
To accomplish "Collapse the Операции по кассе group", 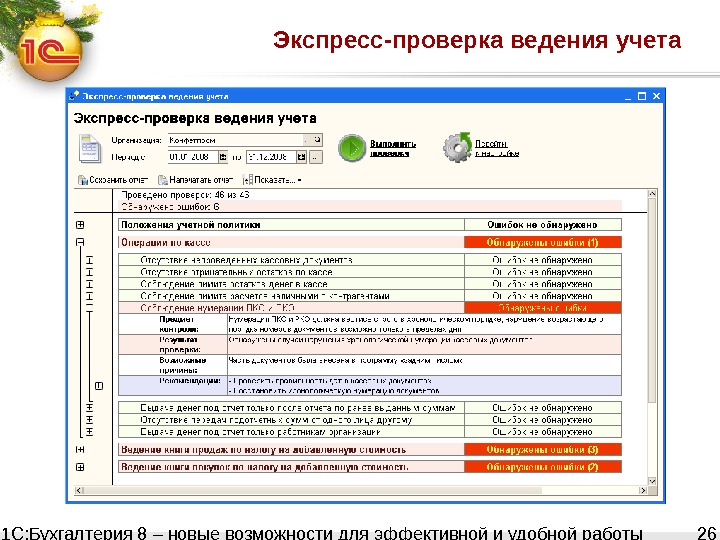I will tap(80, 242).
